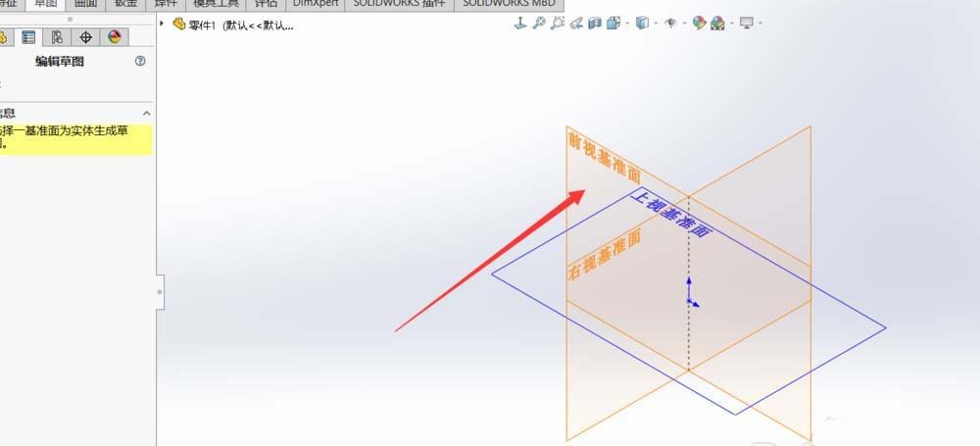
Task: Select the 上视基准面 plane label
Action: pos(671,214)
